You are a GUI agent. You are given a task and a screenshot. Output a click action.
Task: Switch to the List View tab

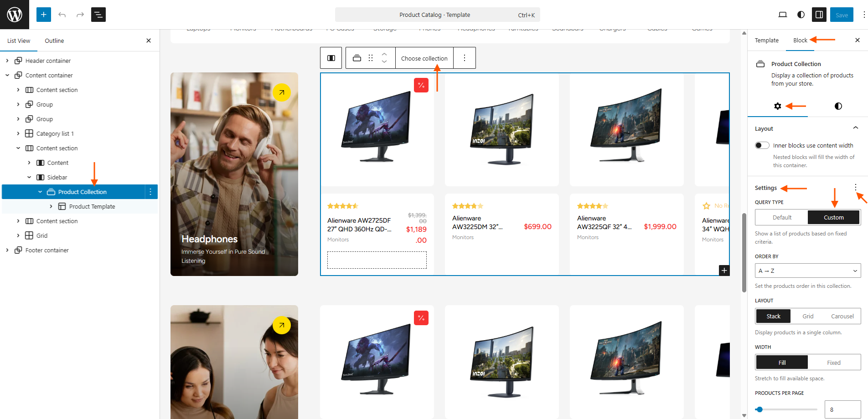[19, 41]
